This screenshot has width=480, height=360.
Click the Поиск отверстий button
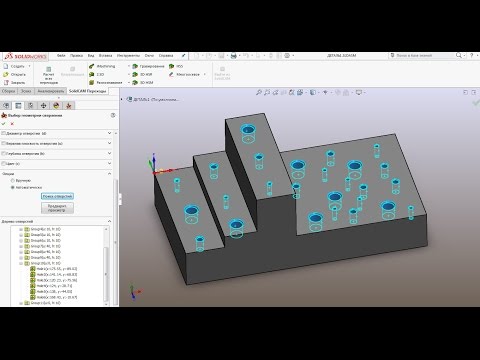(57, 196)
